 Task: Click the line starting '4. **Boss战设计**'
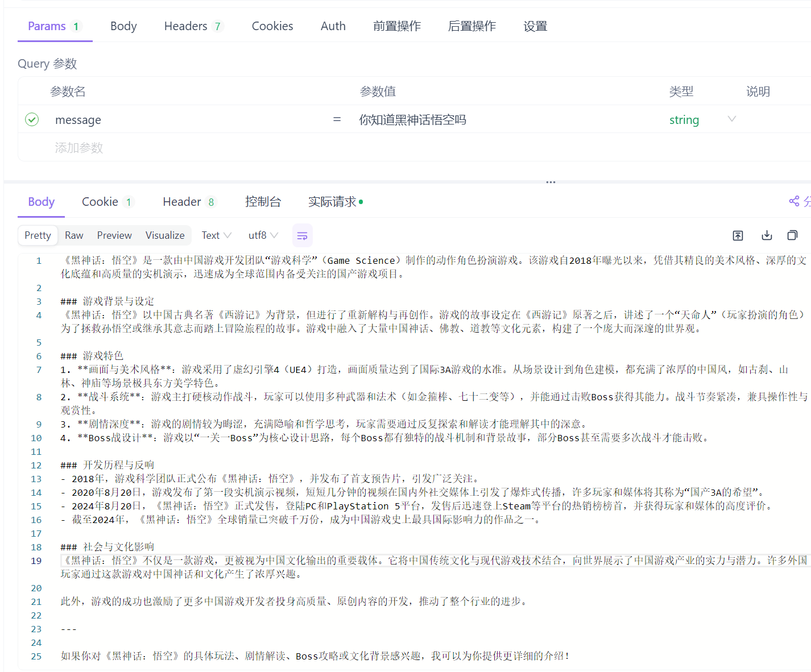pyautogui.click(x=386, y=438)
